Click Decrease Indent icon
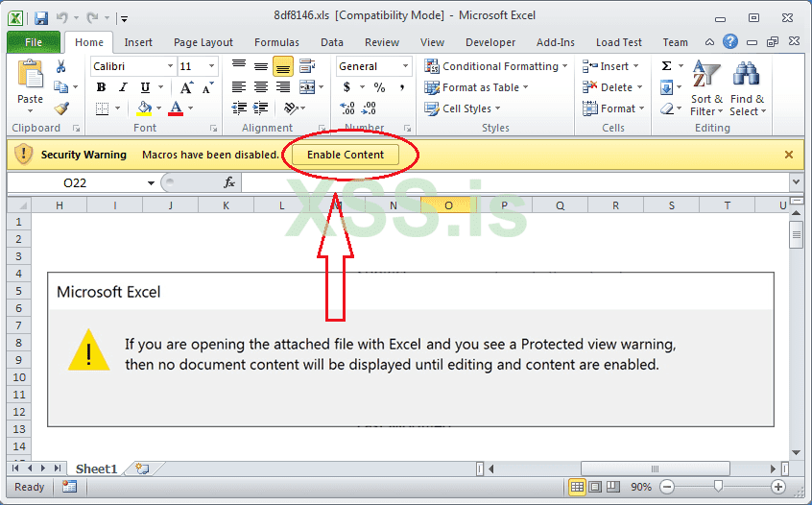Viewport: 812px width, 505px height. pyautogui.click(x=239, y=108)
